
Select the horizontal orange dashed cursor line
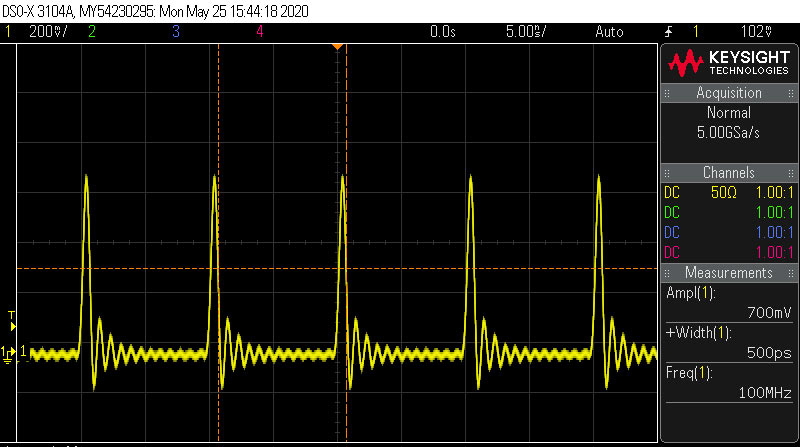[337, 268]
